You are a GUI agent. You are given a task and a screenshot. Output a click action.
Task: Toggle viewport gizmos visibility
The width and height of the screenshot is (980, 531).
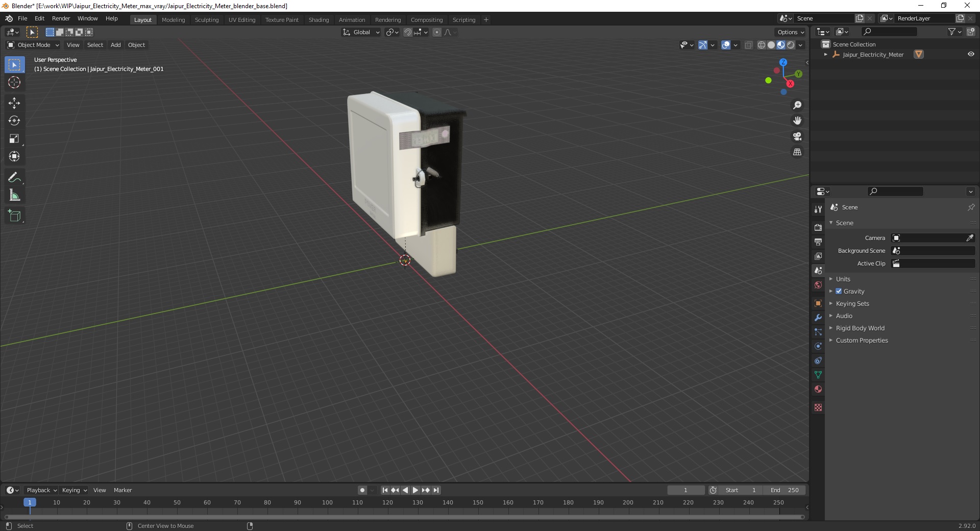(703, 45)
